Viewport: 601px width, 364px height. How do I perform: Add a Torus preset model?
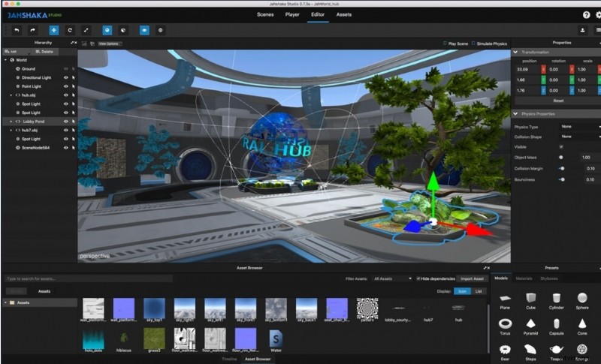point(505,327)
